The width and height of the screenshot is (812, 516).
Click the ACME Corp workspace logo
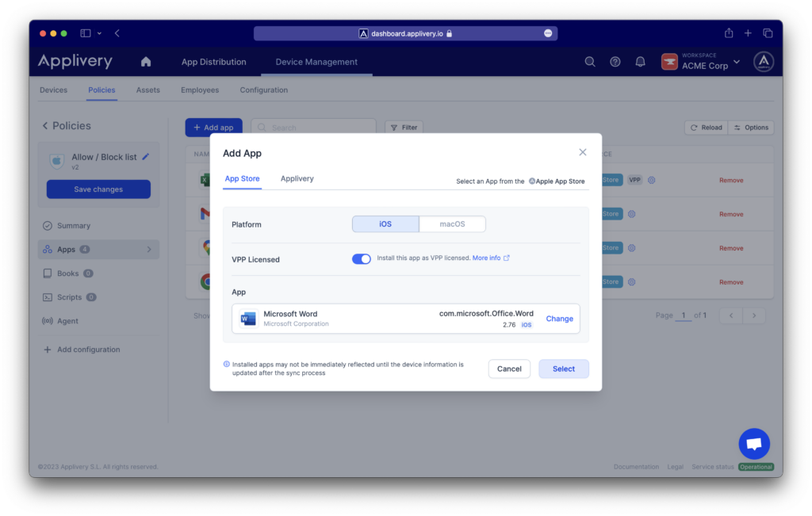[669, 62]
